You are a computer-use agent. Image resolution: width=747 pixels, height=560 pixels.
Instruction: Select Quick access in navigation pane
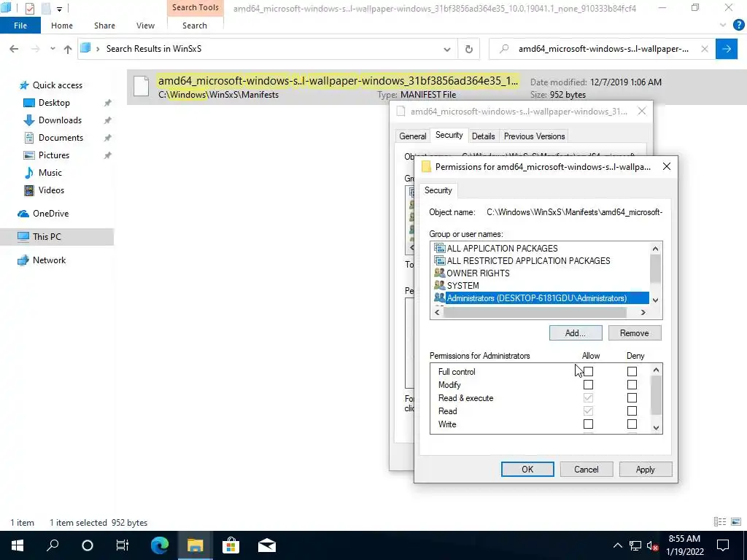tap(57, 85)
